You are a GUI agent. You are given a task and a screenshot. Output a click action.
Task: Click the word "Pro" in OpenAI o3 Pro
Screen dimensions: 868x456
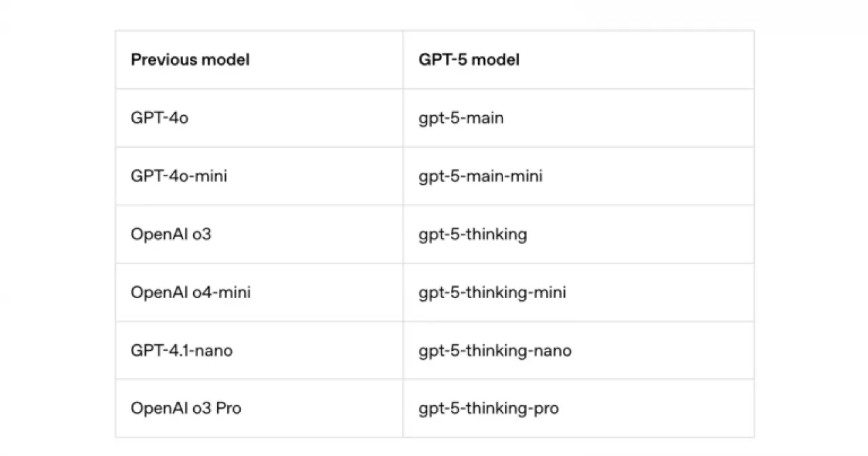229,409
